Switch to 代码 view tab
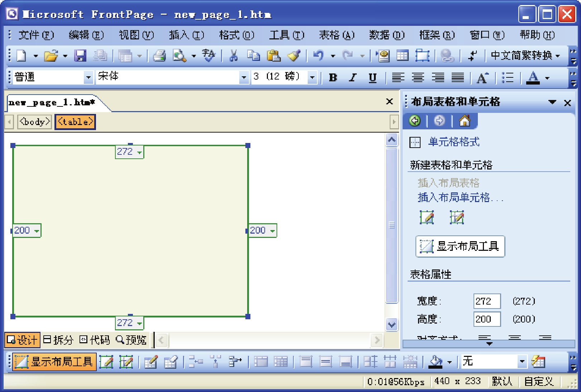Image resolution: width=581 pixels, height=392 pixels. [x=95, y=340]
